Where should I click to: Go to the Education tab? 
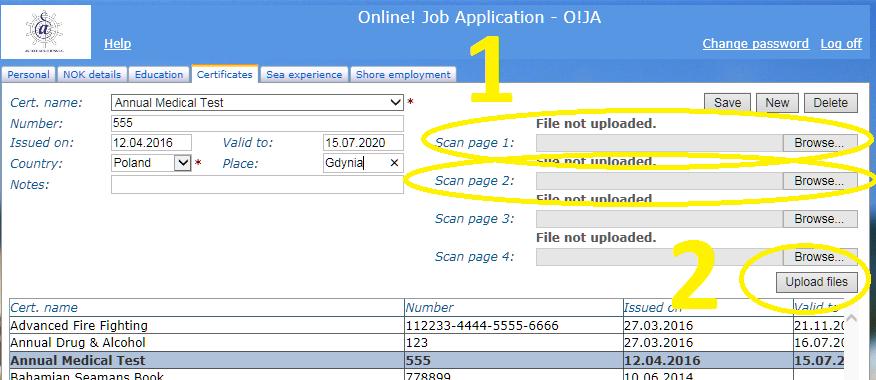[159, 74]
